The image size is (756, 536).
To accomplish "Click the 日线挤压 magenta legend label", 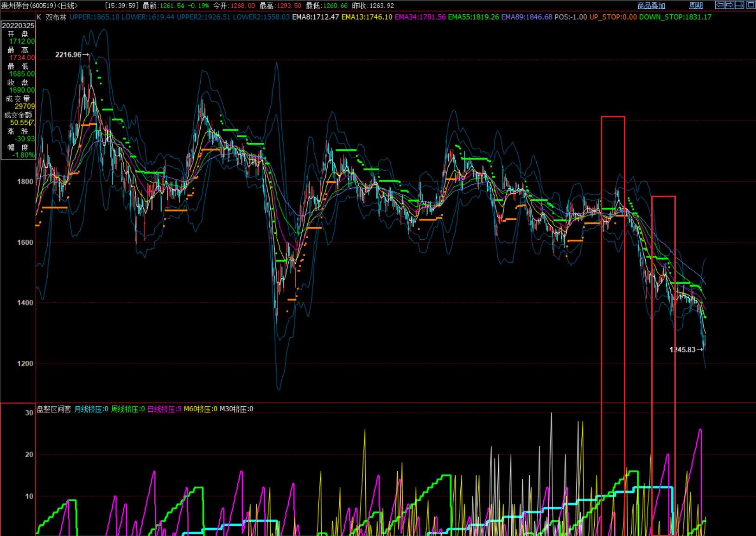I will pyautogui.click(x=164, y=409).
